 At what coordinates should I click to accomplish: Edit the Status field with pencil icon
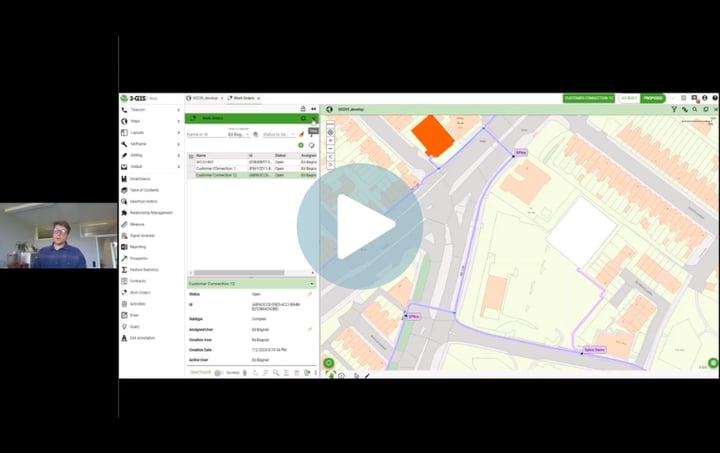click(310, 294)
